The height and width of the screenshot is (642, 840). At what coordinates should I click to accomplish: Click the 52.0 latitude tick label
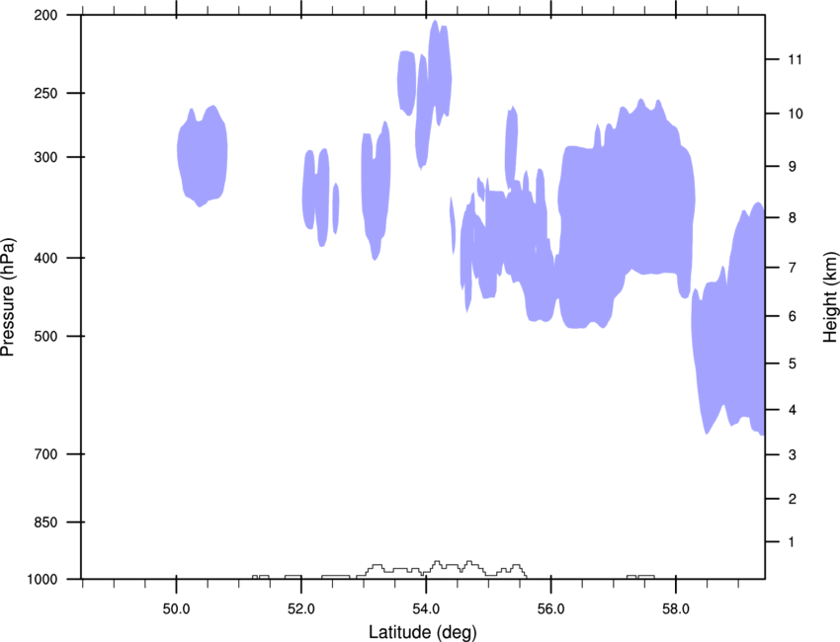301,609
